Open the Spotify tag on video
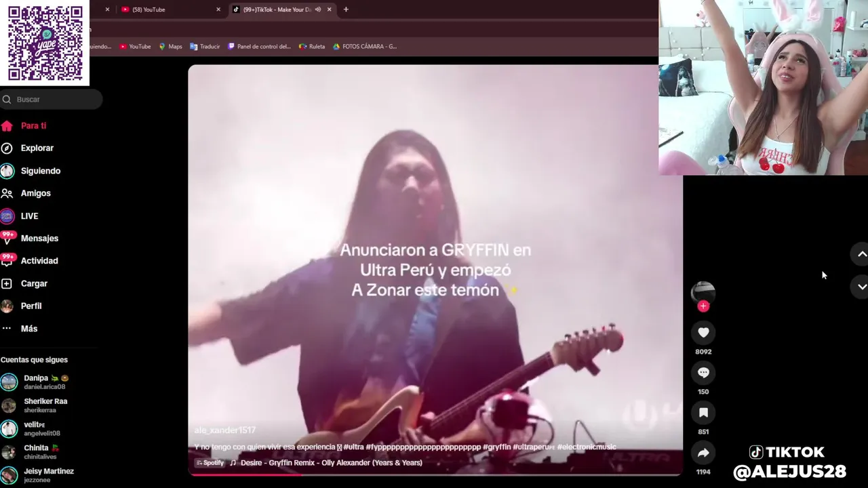Viewport: 868px width, 488px height. click(210, 463)
